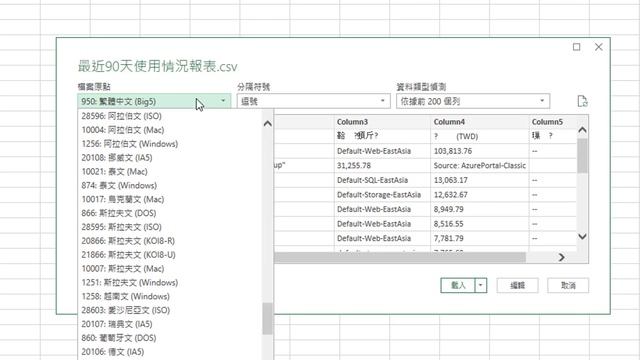Screen dimensions: 640x360
Task: Click the 13,063.17 cell
Action: [x=480, y=180]
